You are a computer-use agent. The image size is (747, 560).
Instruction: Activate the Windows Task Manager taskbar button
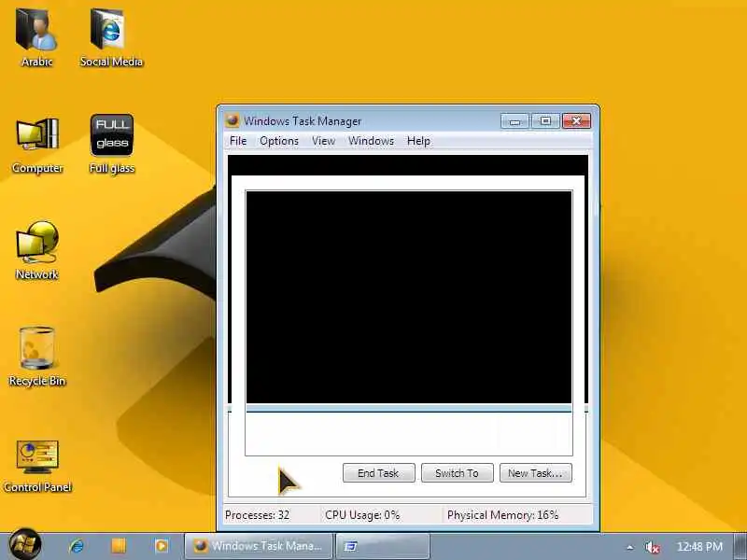tap(259, 546)
